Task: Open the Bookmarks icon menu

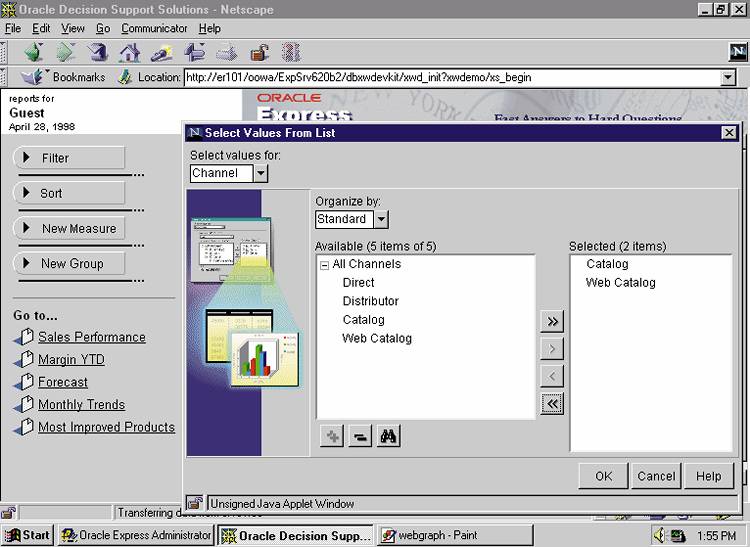Action: (x=33, y=77)
